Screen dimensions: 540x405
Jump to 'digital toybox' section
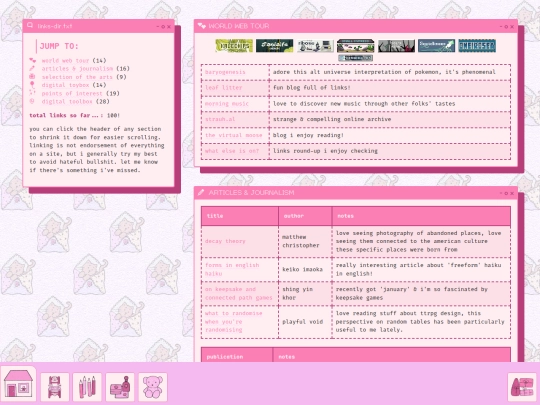click(x=65, y=85)
